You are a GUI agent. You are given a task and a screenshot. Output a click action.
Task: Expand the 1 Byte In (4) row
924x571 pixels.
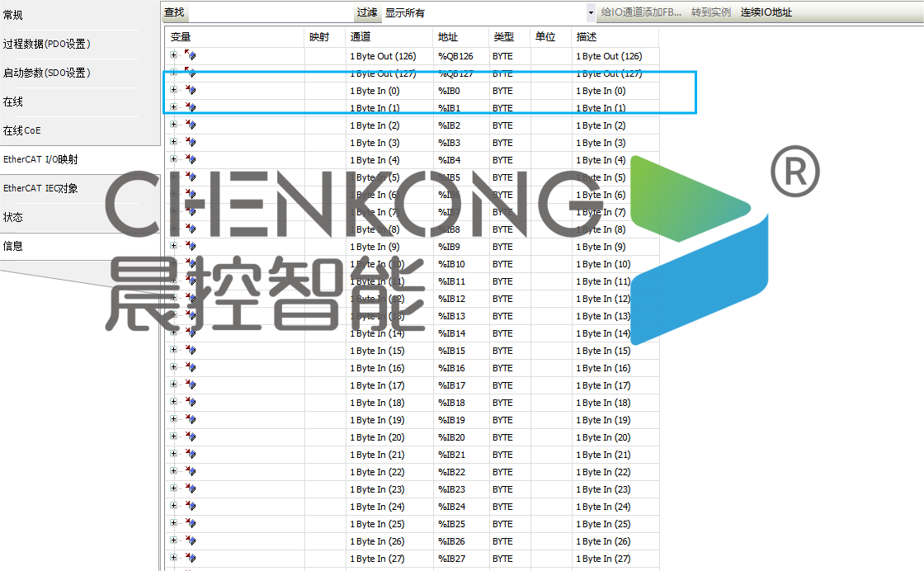coord(173,159)
